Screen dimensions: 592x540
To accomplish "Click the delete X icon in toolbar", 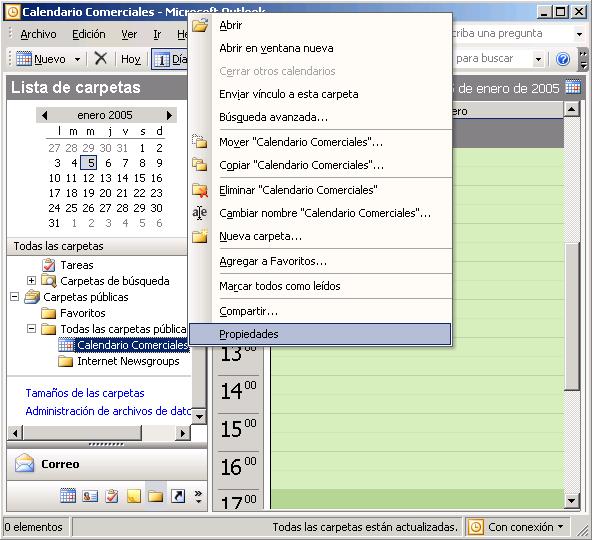I will 101,59.
